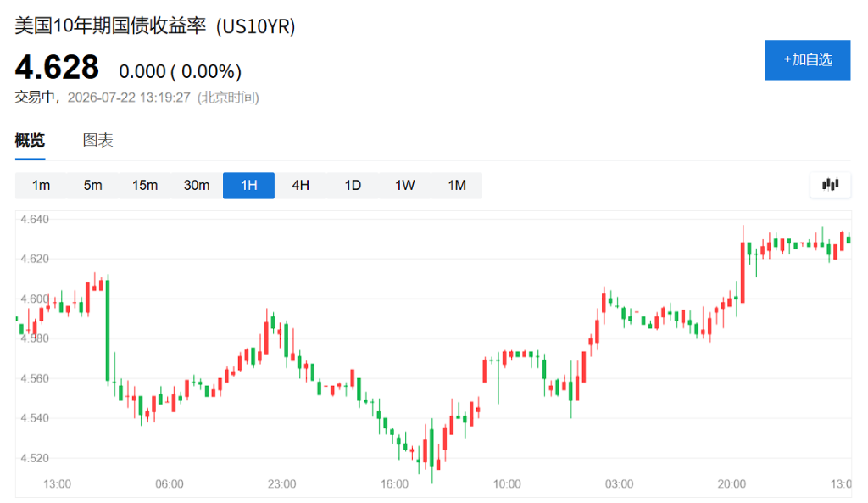Switch chart to 15m interval
Screen dimensions: 868x503
tap(145, 185)
